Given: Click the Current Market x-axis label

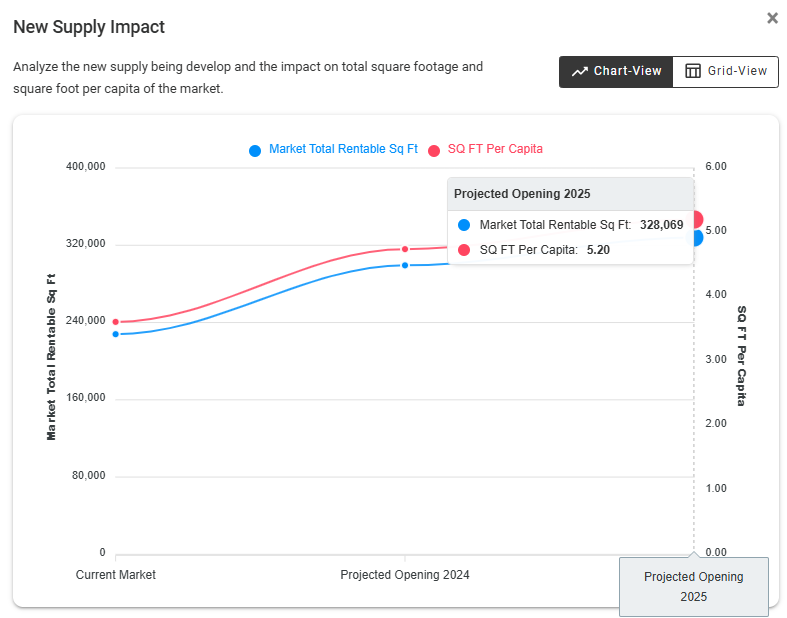Looking at the screenshot, I should point(116,575).
